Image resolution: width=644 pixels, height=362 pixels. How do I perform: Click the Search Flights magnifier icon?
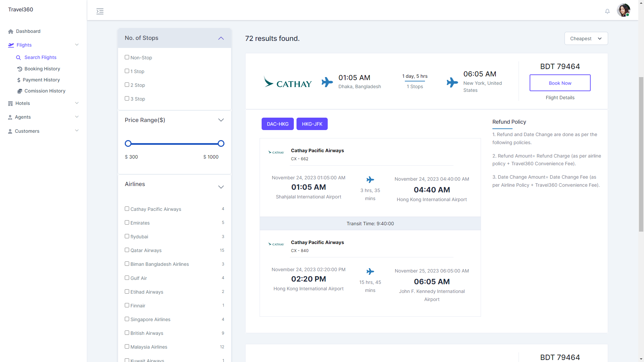[18, 58]
